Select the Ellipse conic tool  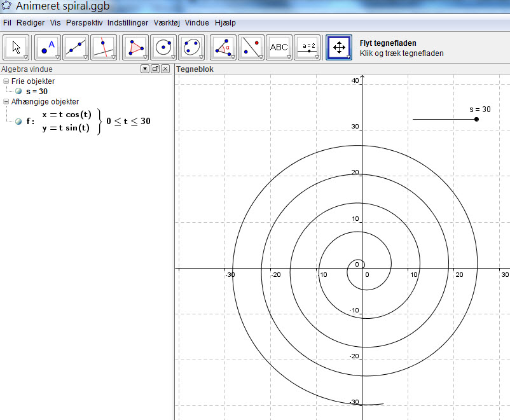[x=191, y=47]
